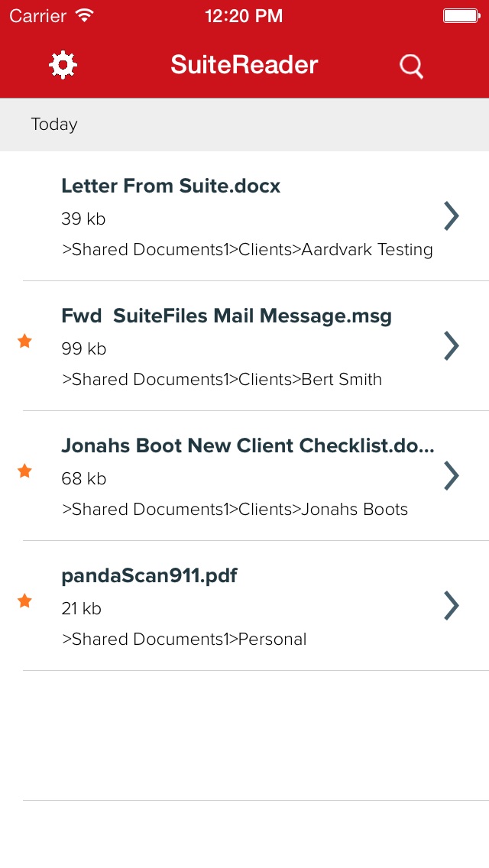
Task: Tap the Wi-Fi status icon
Action: tap(85, 15)
